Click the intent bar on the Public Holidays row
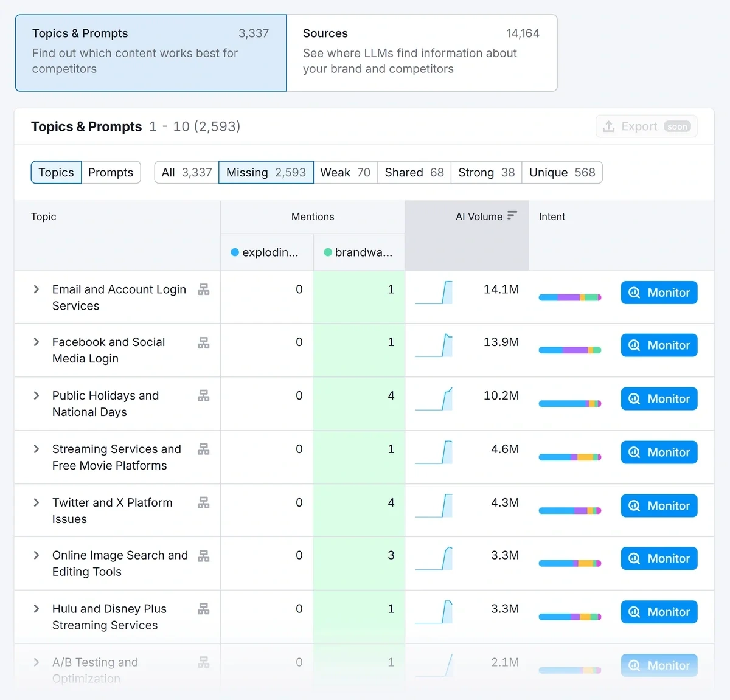This screenshot has height=700, width=730. click(x=569, y=403)
